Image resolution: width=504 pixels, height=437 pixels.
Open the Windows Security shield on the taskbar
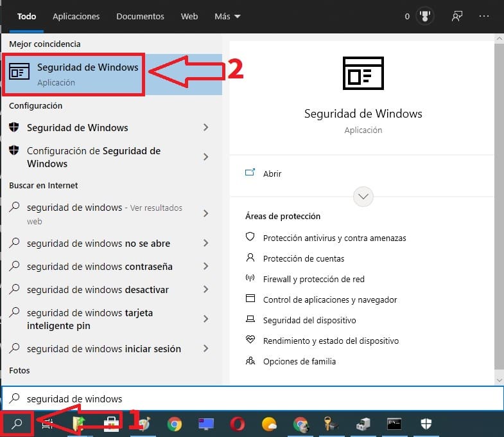(x=426, y=424)
